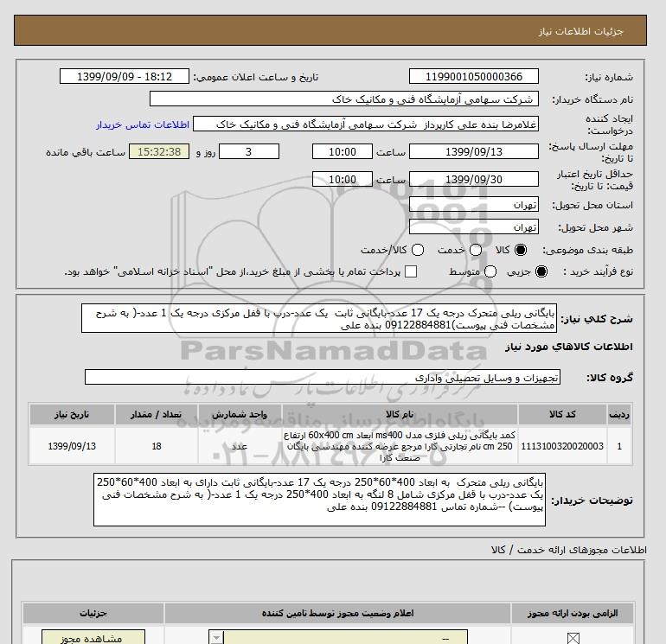This screenshot has width=666, height=644.
Task: Click the goods group field تجهیزات و وسایل
Action: 323,377
